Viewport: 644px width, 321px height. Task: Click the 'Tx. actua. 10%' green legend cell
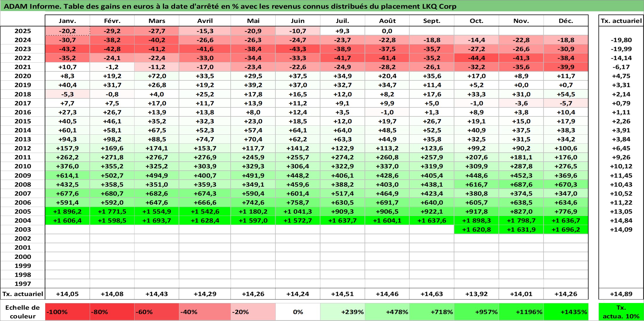pyautogui.click(x=621, y=312)
